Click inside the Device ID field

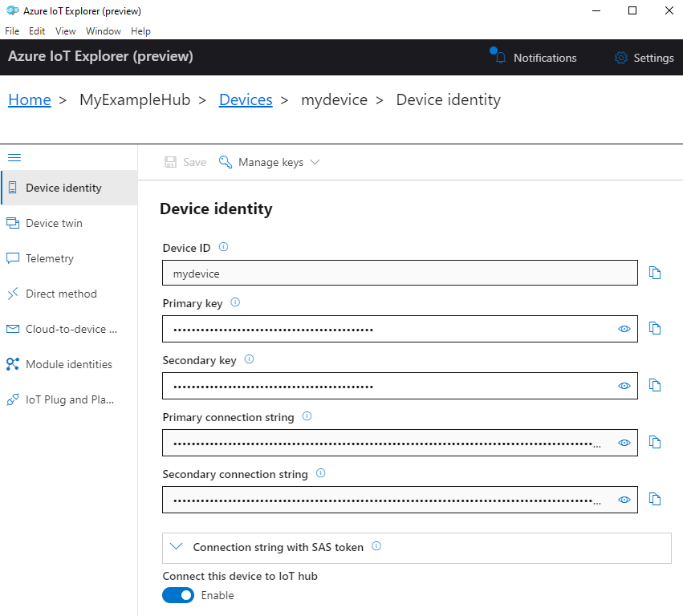[x=361, y=273]
